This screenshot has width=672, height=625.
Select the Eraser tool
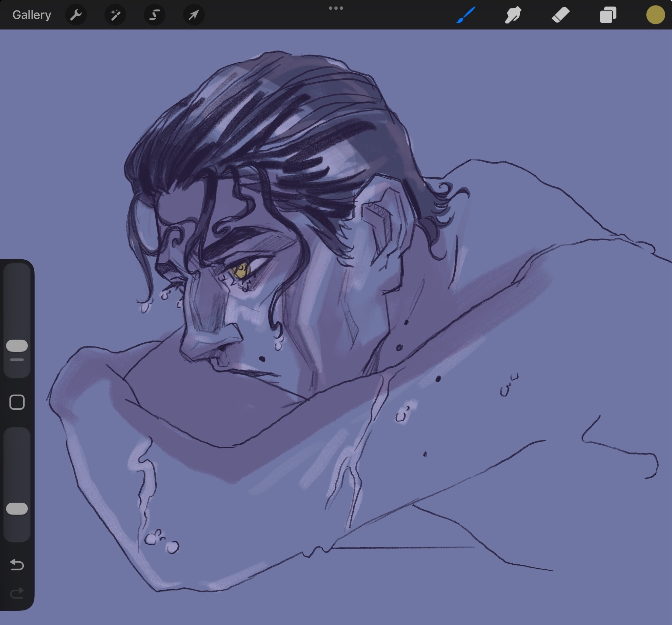pyautogui.click(x=560, y=15)
